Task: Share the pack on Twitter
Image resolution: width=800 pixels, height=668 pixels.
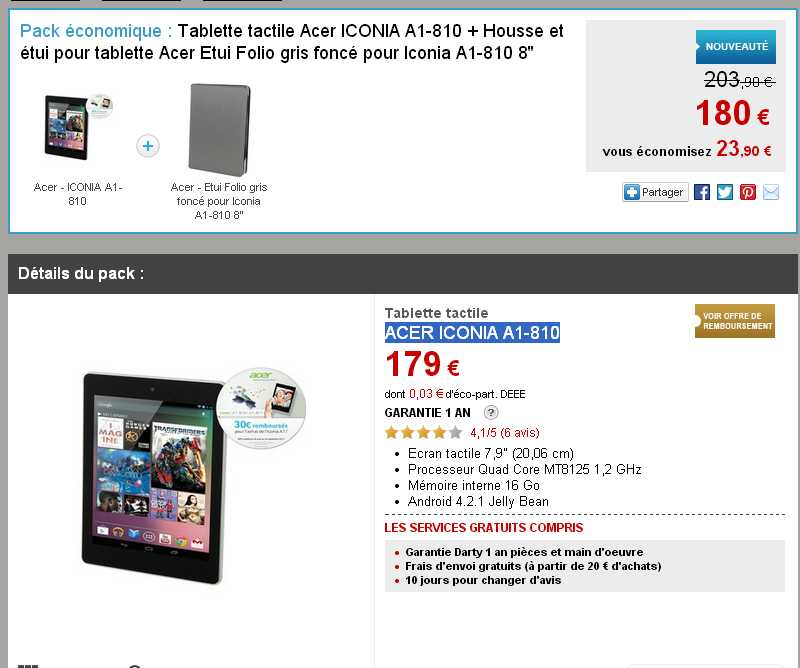Action: (724, 192)
